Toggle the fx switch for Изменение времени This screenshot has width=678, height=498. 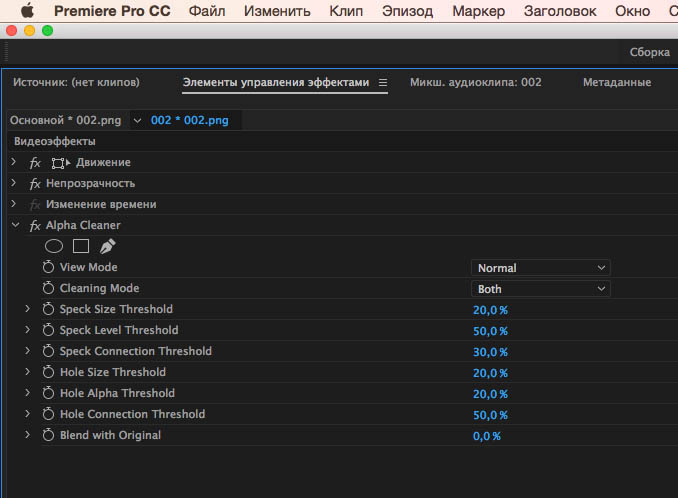click(35, 204)
